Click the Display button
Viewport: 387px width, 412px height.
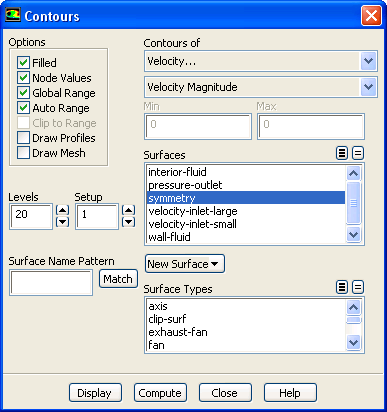pos(95,393)
